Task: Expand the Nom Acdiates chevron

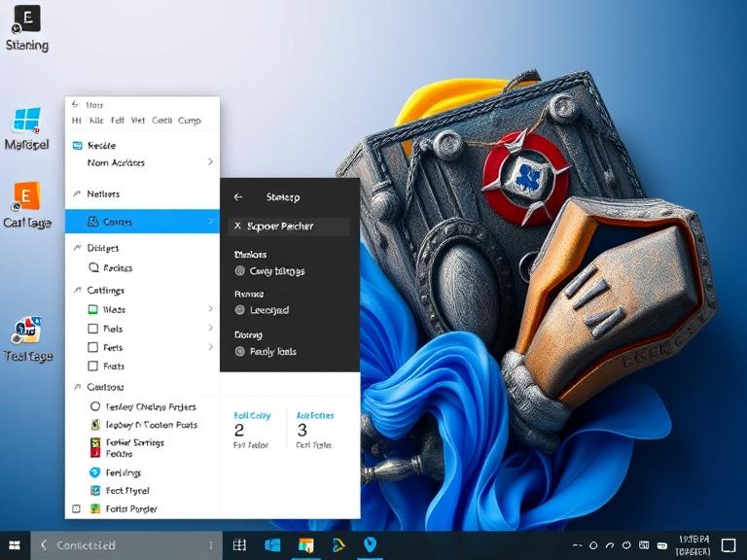Action: [x=210, y=162]
